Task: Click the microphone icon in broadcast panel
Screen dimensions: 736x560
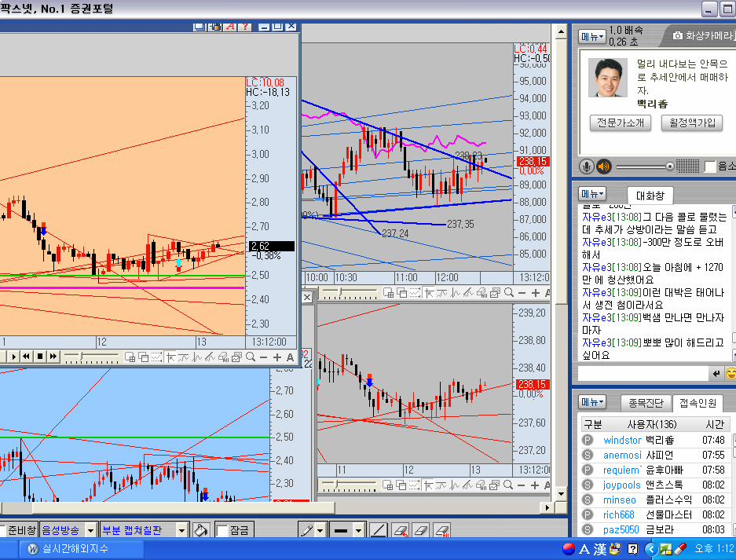Action: click(586, 167)
